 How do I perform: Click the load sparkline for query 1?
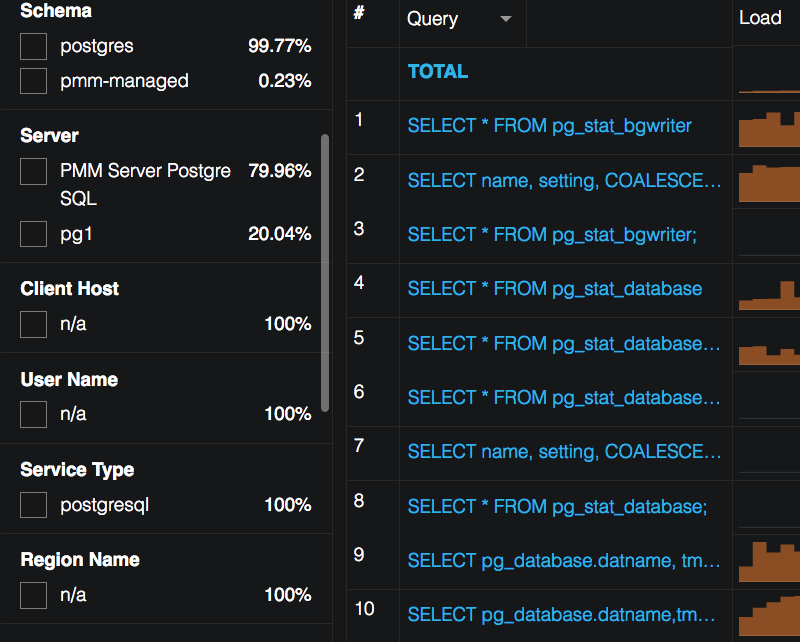768,130
